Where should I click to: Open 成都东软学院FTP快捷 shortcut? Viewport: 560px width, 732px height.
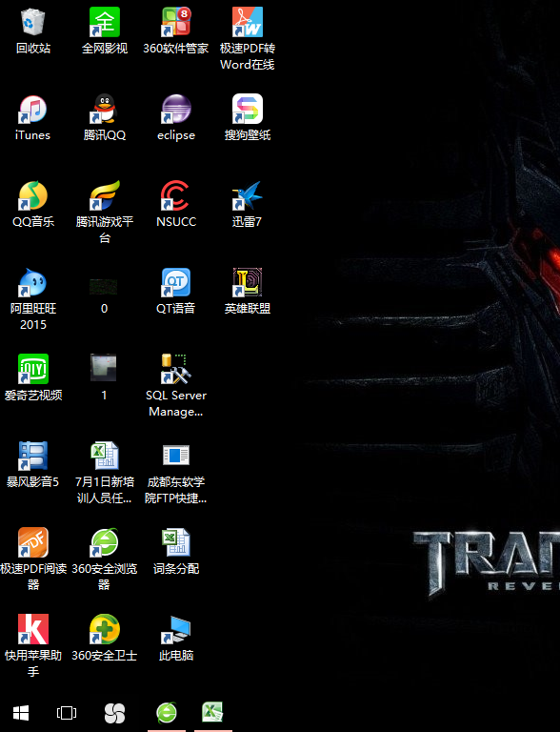pos(176,456)
